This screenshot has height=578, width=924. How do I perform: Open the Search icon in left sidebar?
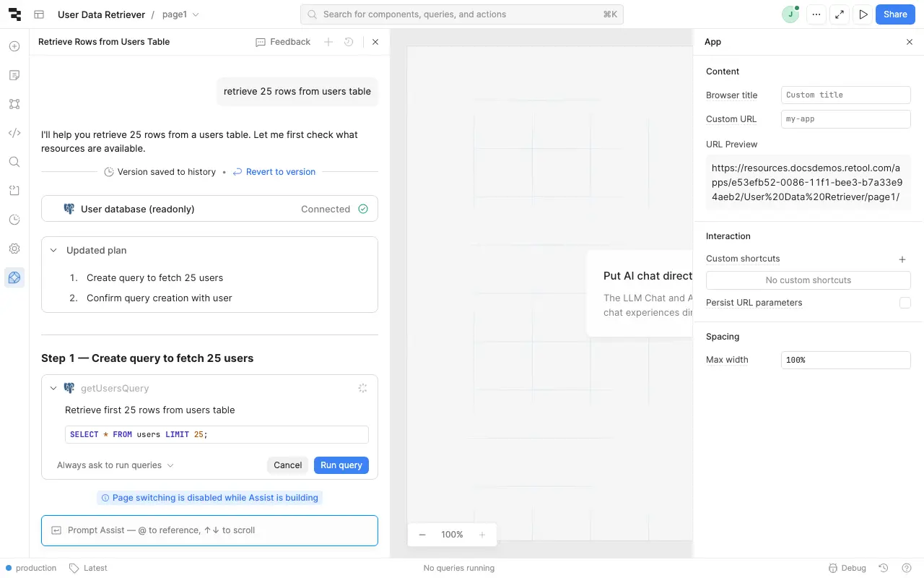14,162
